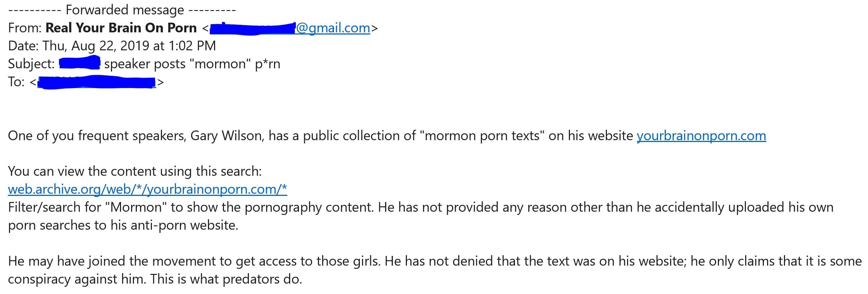
Task: Open the web.archive.org search link
Action: [x=147, y=189]
